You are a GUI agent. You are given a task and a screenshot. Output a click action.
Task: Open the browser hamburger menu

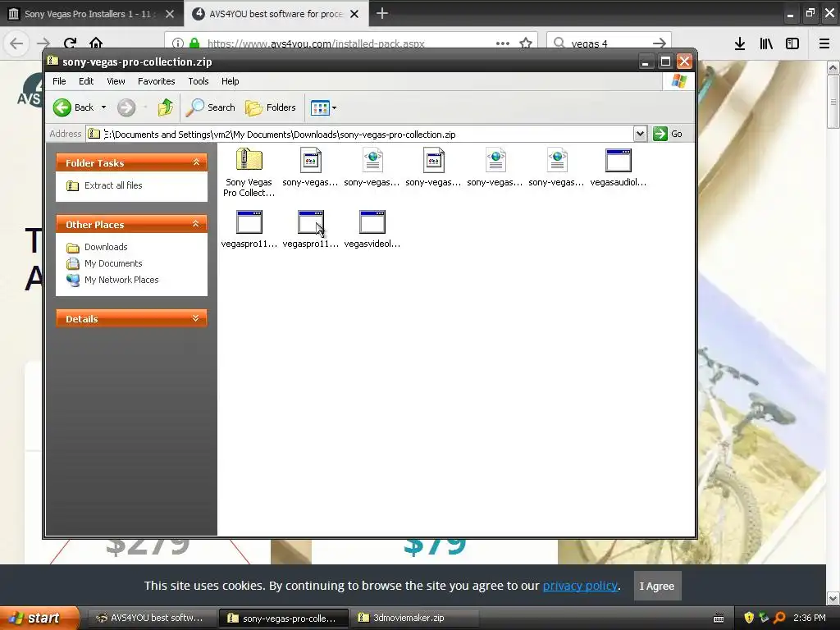pos(824,43)
